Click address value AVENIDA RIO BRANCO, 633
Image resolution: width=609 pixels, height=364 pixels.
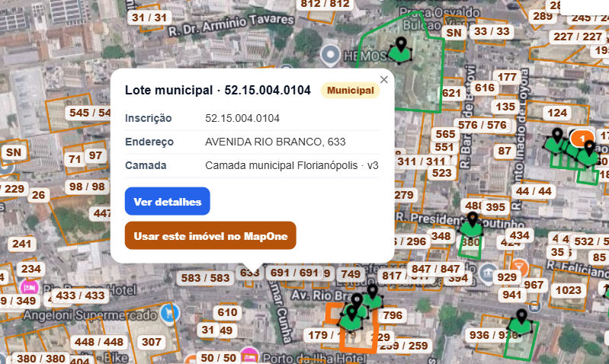pos(275,142)
